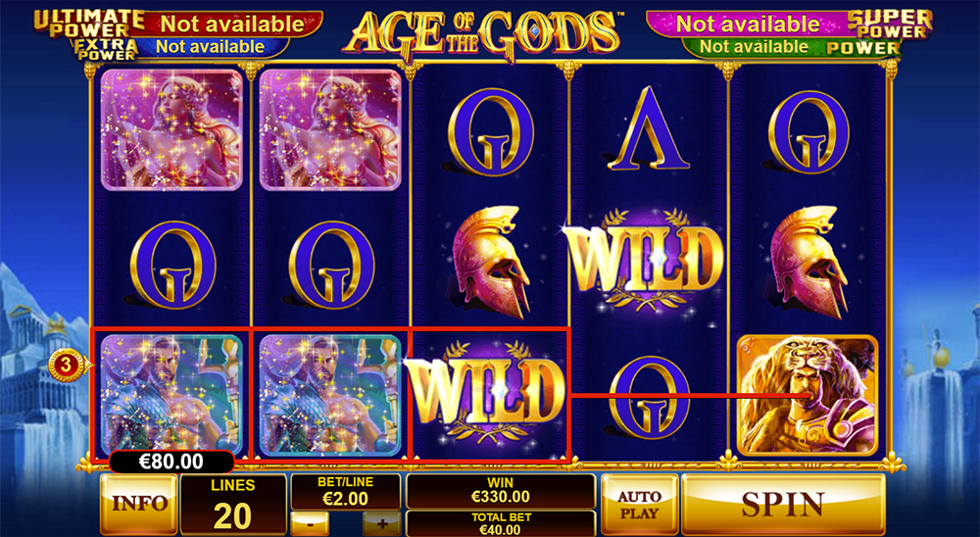Open the INFO paytable button
The width and height of the screenshot is (980, 537).
[139, 504]
